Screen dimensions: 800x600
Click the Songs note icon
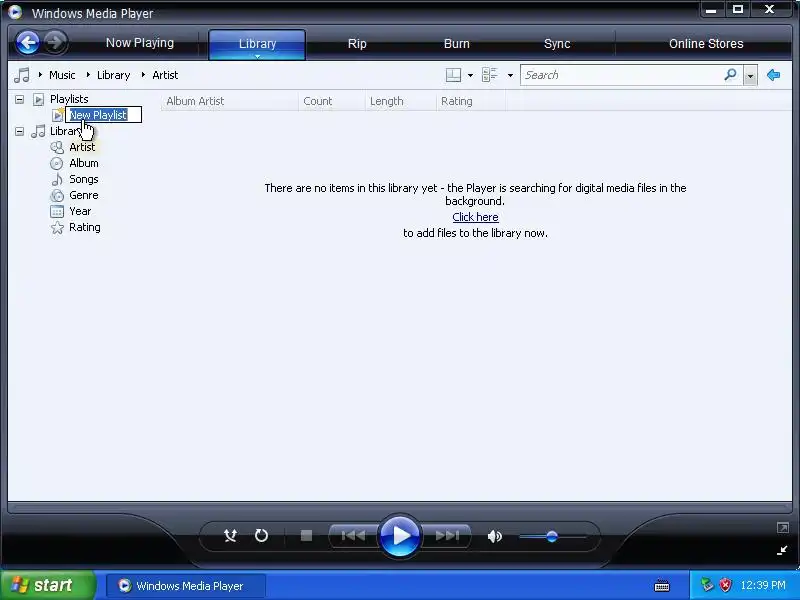point(57,180)
